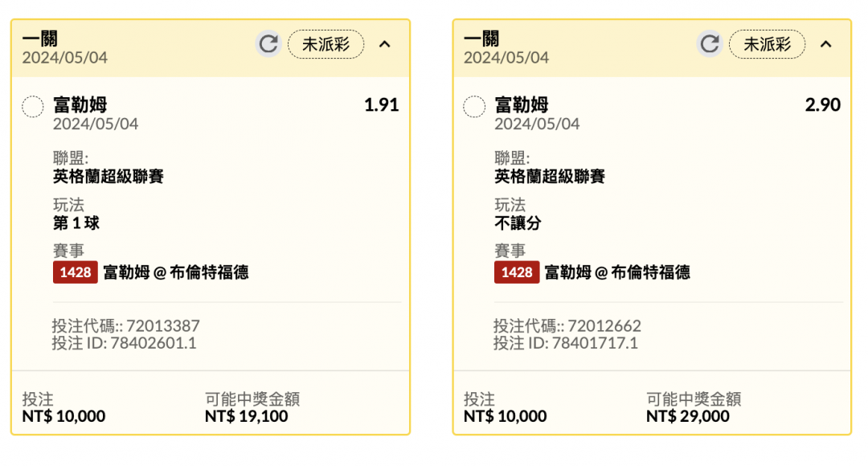
Task: Select the radio circle beside 富勒姆 at 2.90
Action: click(x=474, y=106)
